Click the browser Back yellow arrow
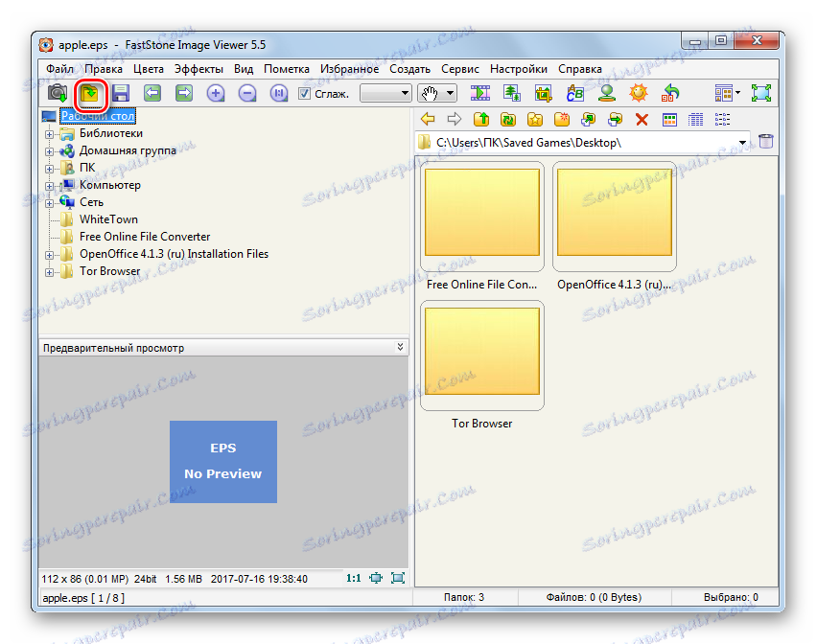 (428, 120)
